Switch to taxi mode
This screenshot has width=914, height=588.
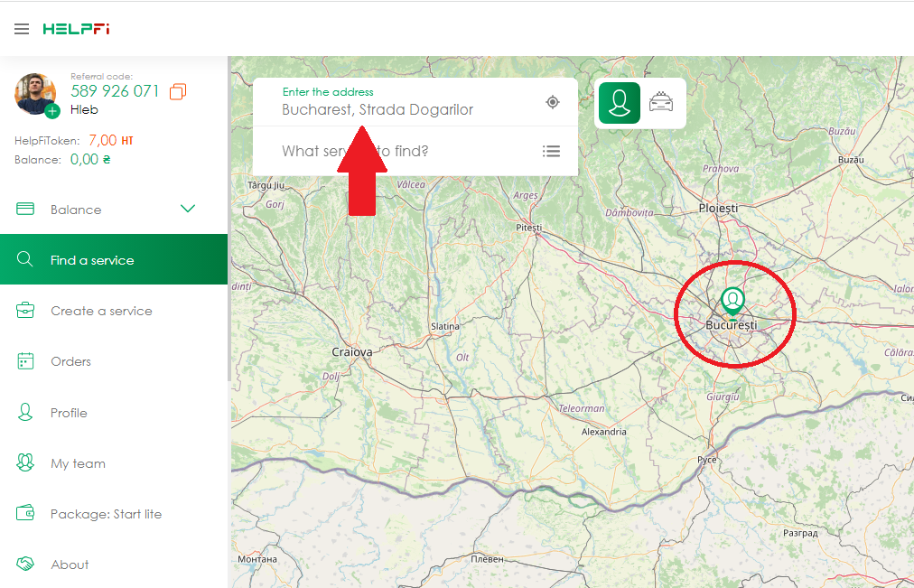(x=661, y=103)
